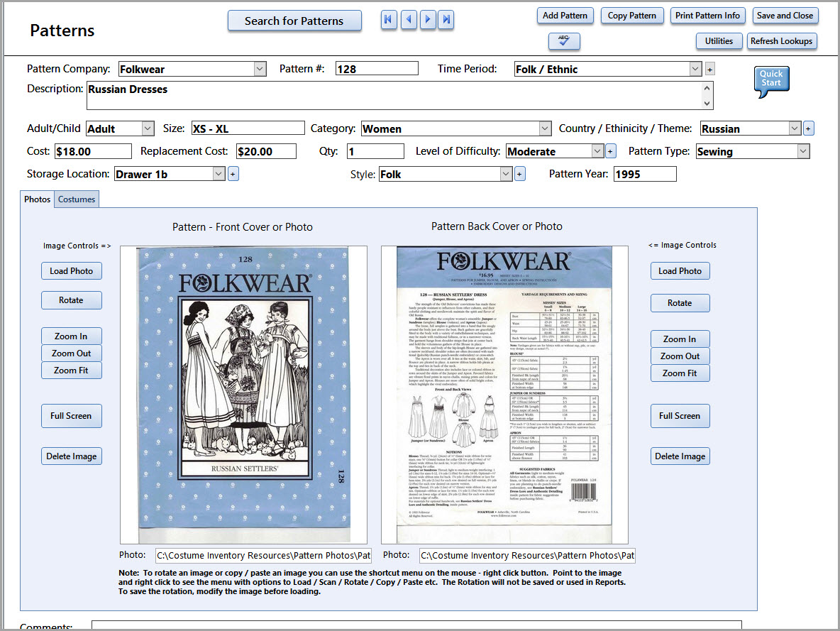Delete Image for the front cover

click(x=71, y=456)
